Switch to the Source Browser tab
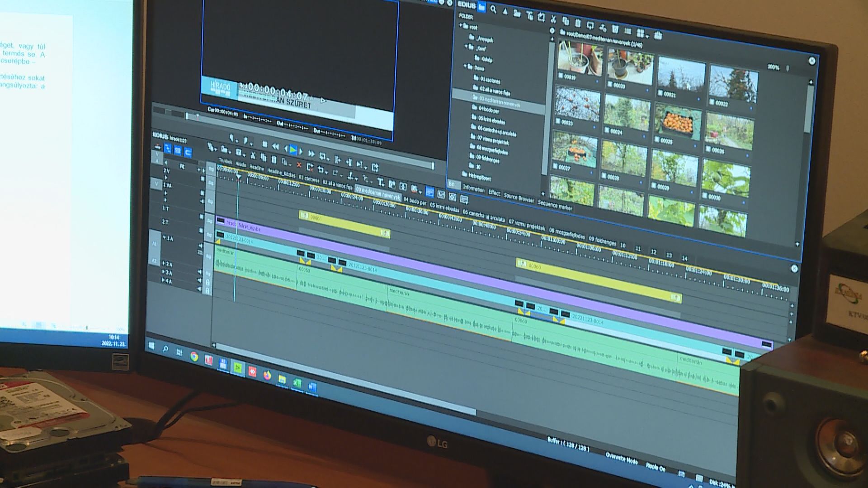 pyautogui.click(x=519, y=197)
